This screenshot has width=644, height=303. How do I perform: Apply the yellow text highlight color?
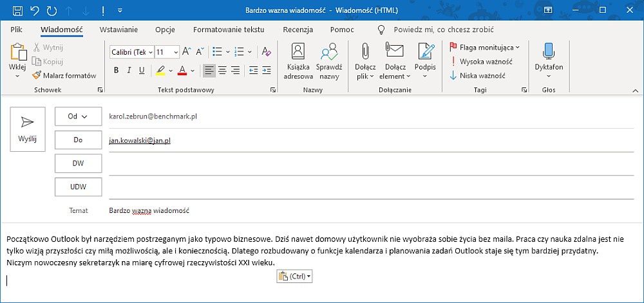tap(160, 71)
